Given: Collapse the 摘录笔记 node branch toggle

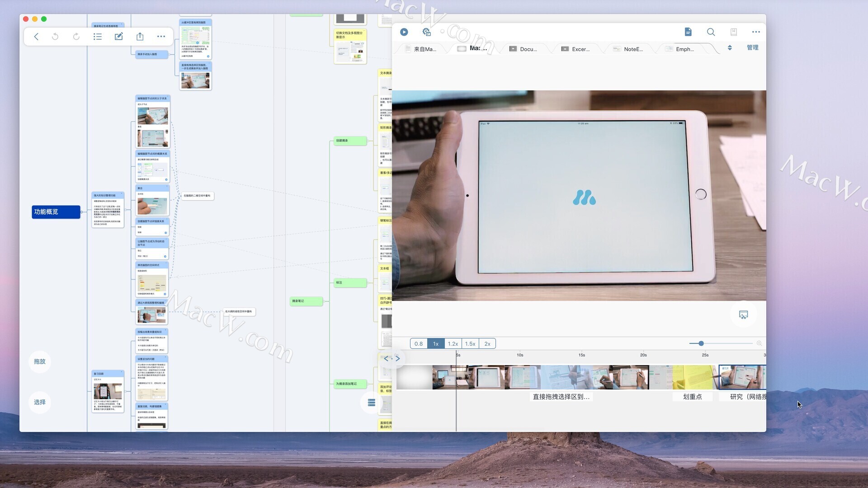Looking at the screenshot, I should (x=325, y=301).
